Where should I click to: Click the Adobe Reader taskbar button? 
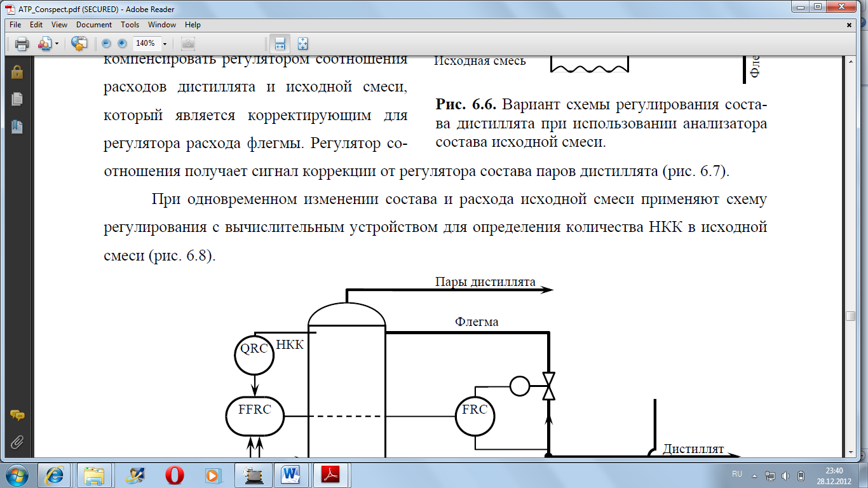331,474
